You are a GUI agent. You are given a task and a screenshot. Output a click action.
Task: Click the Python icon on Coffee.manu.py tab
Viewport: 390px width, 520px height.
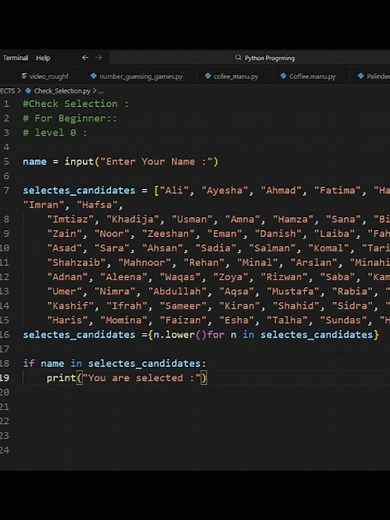[283, 76]
